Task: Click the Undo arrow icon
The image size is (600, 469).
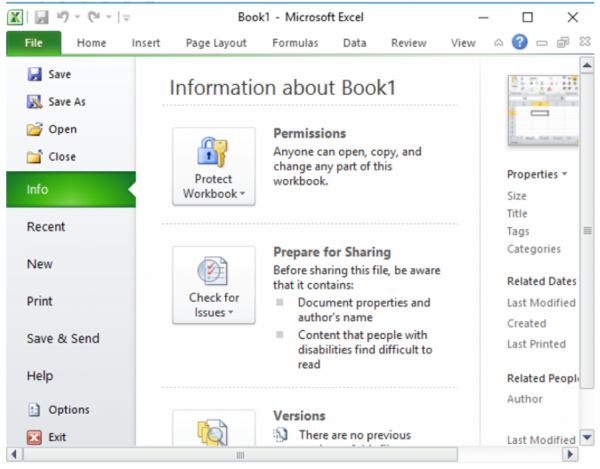Action: tap(63, 17)
